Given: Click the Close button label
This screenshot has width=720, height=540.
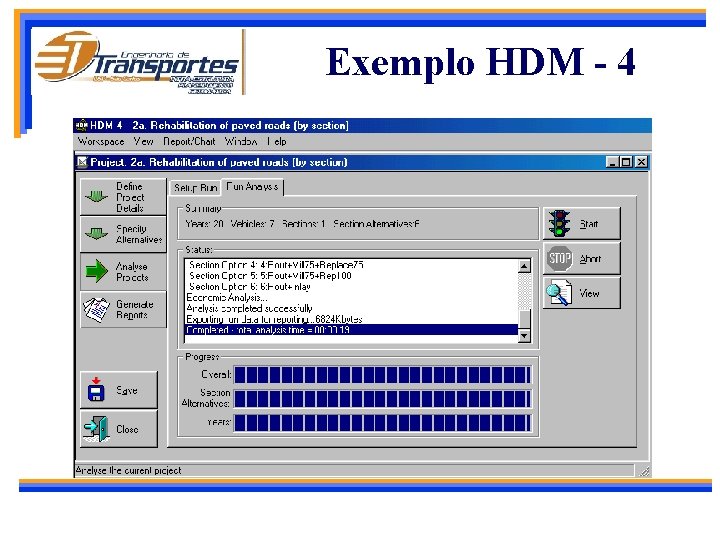Looking at the screenshot, I should [127, 429].
